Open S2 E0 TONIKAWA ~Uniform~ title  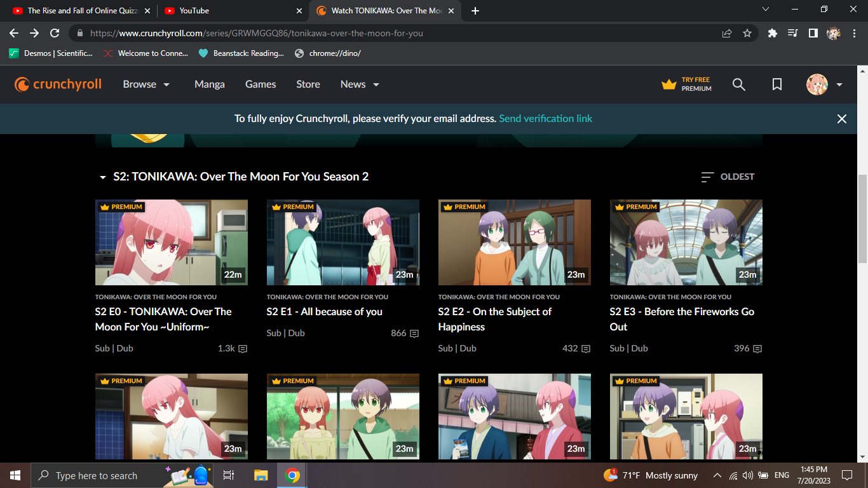tap(163, 320)
